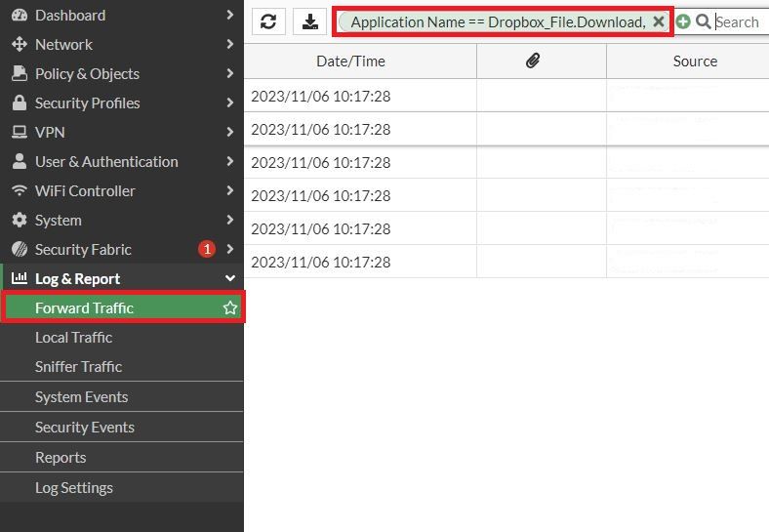Image resolution: width=769 pixels, height=532 pixels.
Task: Open Security Profiles menu
Action: click(122, 102)
